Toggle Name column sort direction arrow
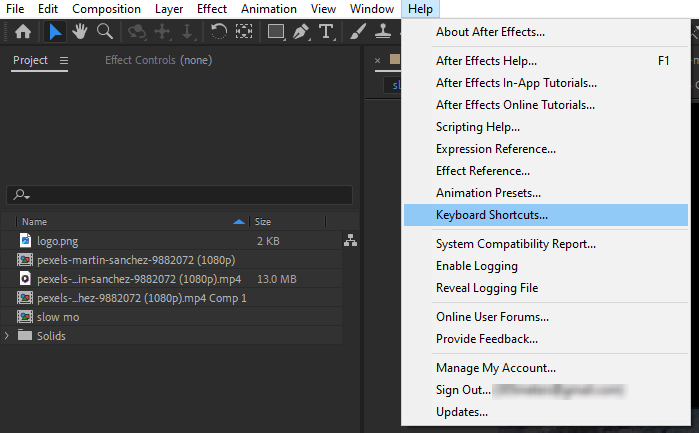The width and height of the screenshot is (699, 433). pyautogui.click(x=238, y=221)
